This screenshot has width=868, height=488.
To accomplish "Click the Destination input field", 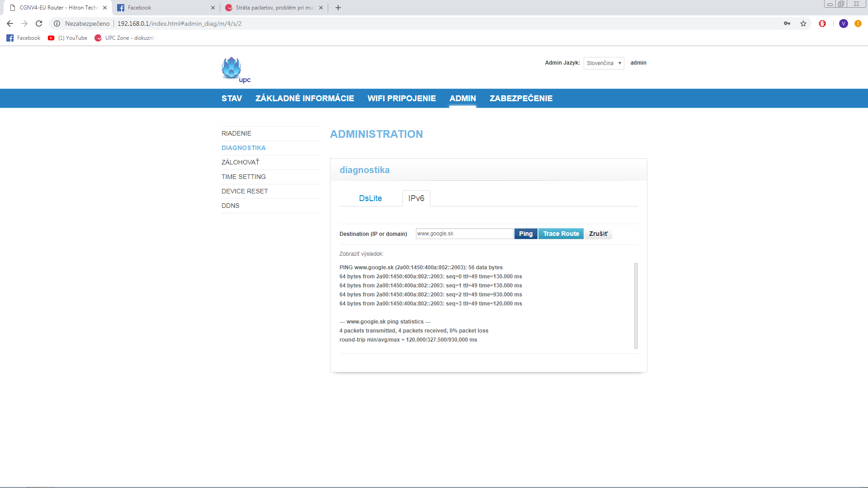I will (464, 234).
